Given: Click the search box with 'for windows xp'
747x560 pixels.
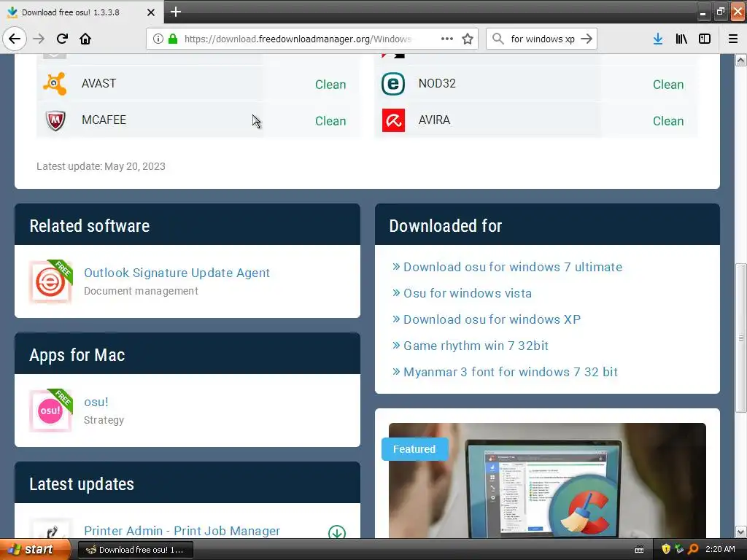Looking at the screenshot, I should [543, 39].
